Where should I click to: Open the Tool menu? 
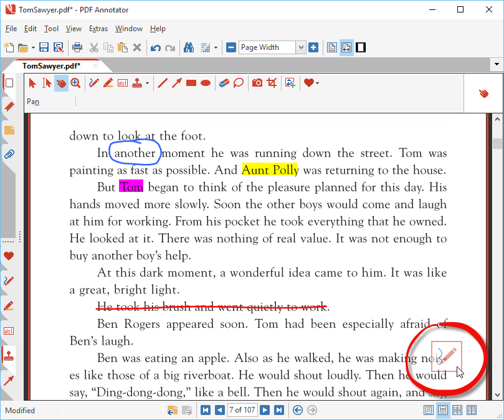(x=51, y=29)
